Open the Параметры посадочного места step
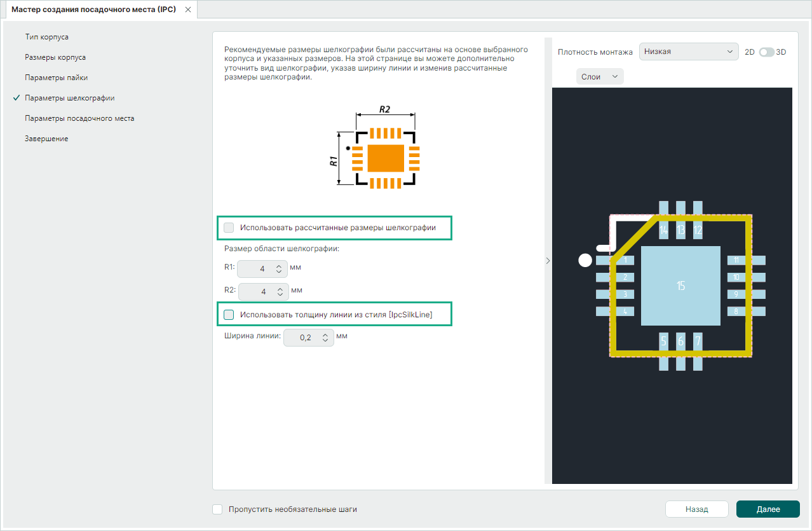The height and width of the screenshot is (531, 812). (79, 118)
